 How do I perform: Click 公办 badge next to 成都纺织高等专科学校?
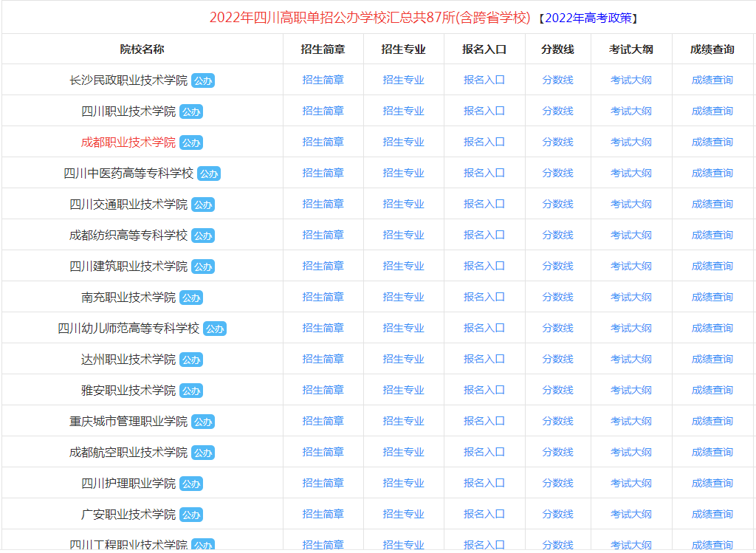(x=203, y=236)
